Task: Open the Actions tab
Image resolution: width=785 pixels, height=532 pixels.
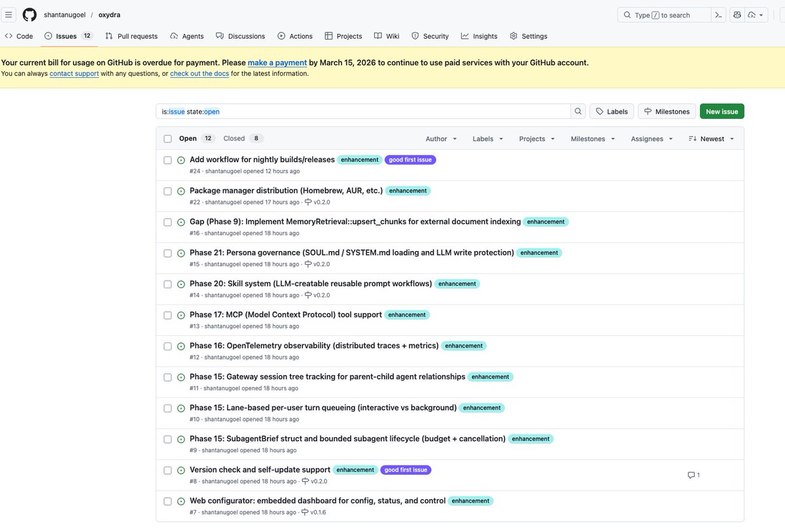Action: (295, 36)
